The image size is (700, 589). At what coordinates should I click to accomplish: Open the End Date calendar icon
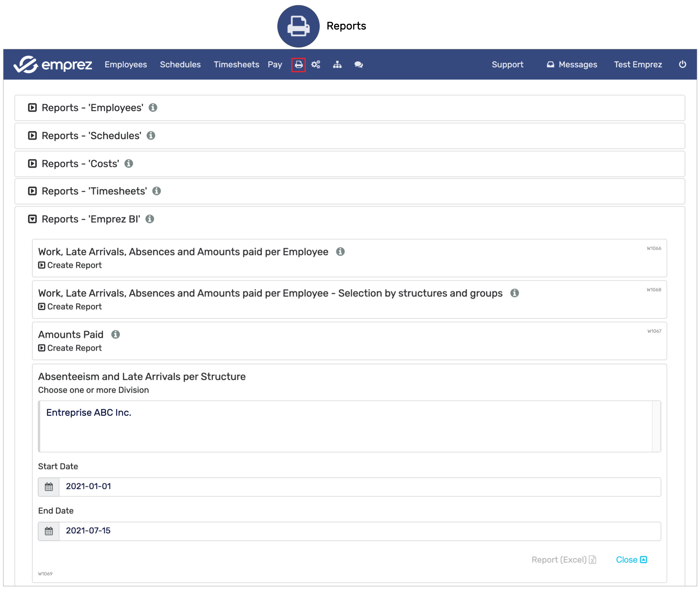49,531
